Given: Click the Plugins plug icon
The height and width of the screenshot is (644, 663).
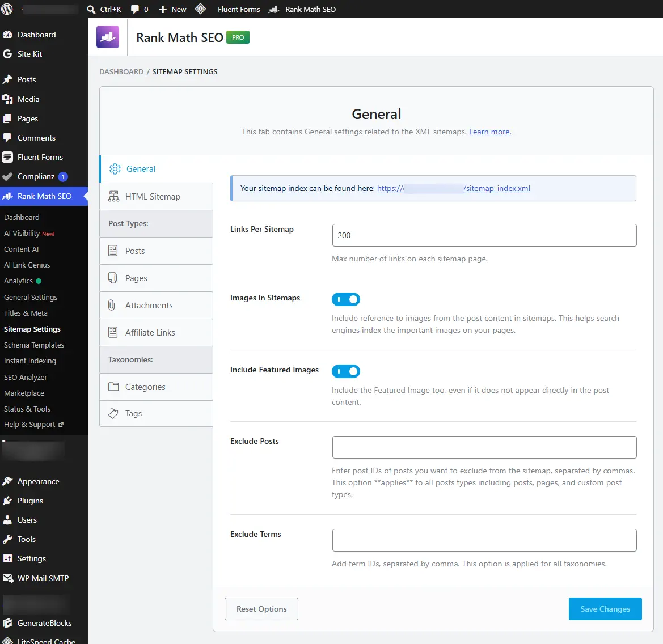Looking at the screenshot, I should click(x=7, y=501).
